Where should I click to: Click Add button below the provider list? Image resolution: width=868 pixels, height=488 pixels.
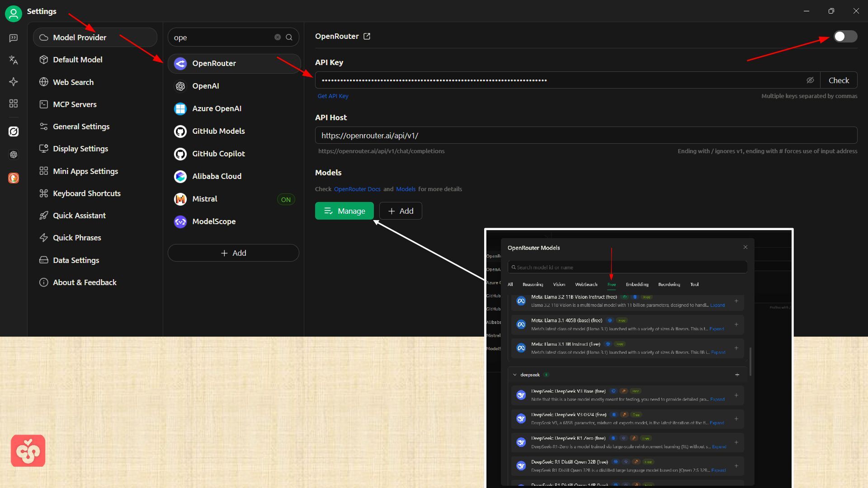tap(233, 253)
